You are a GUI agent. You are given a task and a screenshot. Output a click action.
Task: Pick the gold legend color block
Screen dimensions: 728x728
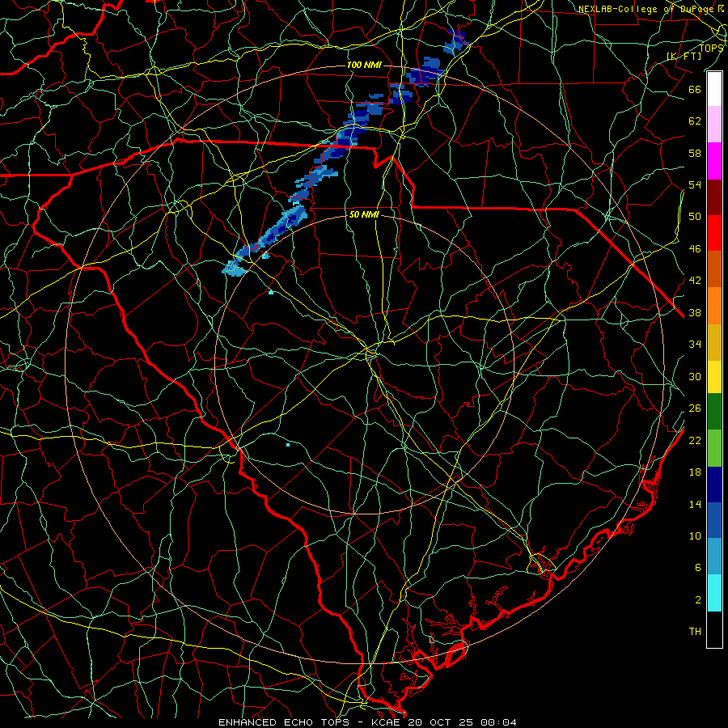714,341
